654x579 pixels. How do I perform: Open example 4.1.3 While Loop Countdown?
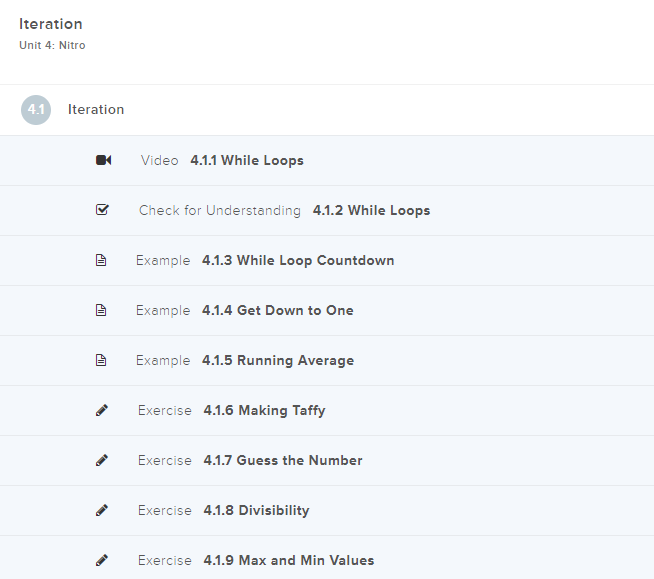coord(297,260)
